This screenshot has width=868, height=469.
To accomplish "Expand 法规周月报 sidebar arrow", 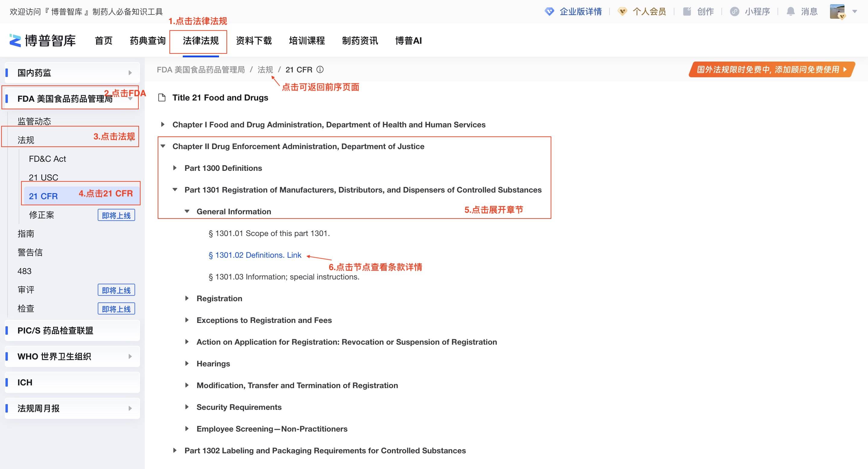I will [x=130, y=408].
